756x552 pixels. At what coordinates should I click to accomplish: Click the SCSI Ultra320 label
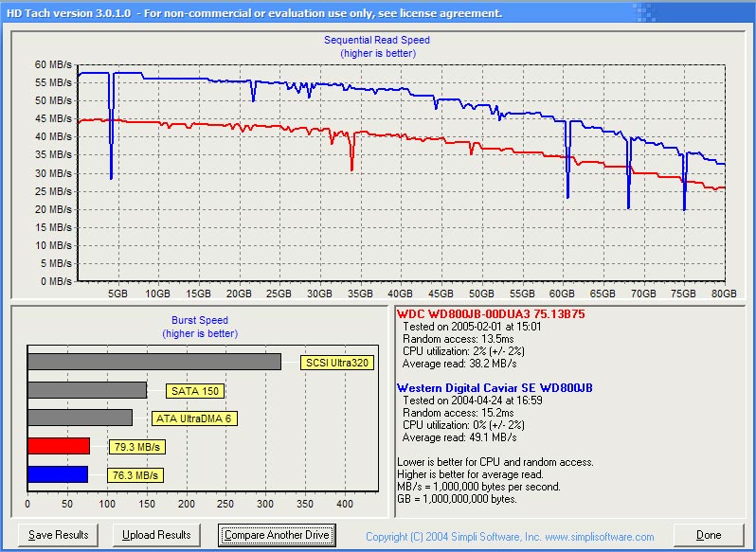pyautogui.click(x=337, y=363)
